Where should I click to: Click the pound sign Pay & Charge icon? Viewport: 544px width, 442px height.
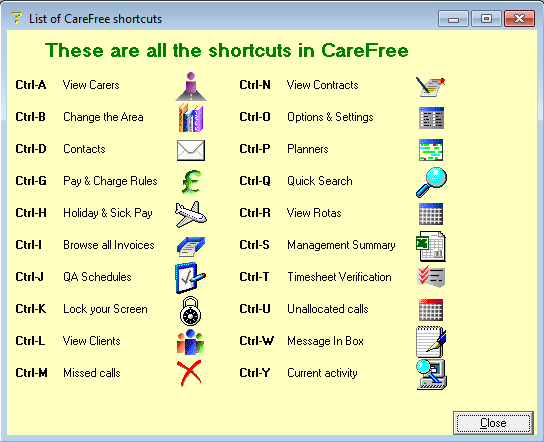[192, 181]
